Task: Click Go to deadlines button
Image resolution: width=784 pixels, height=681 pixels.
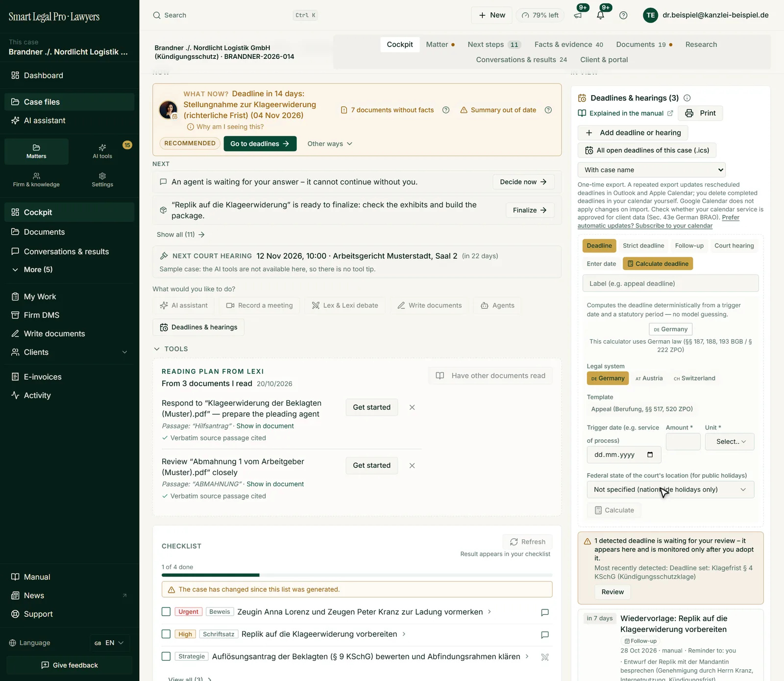Action: pos(260,144)
